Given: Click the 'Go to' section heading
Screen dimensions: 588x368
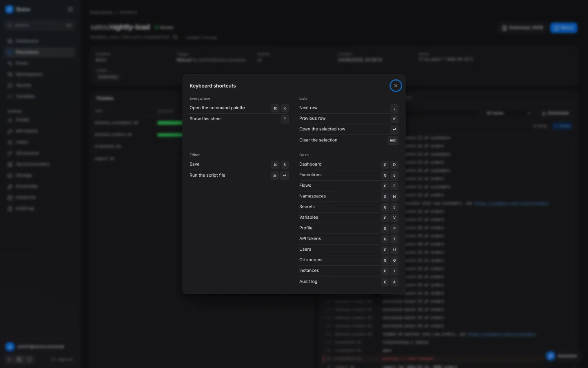Looking at the screenshot, I should (x=304, y=155).
